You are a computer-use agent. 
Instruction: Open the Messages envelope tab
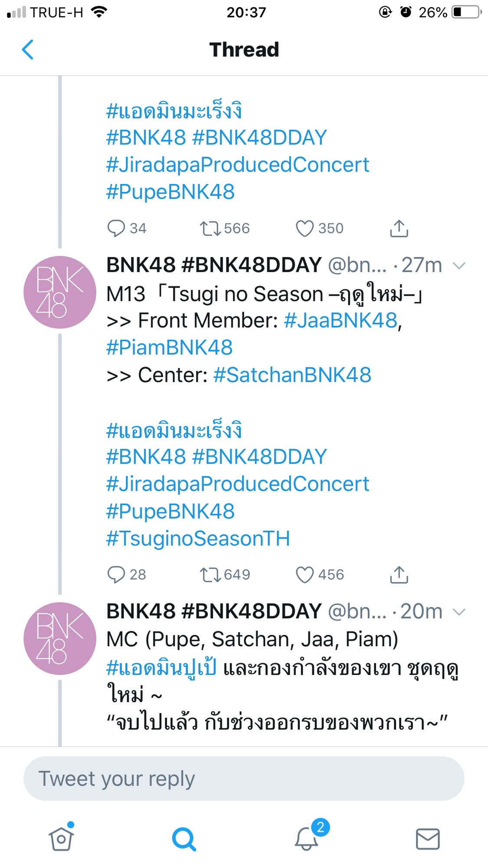click(x=428, y=838)
